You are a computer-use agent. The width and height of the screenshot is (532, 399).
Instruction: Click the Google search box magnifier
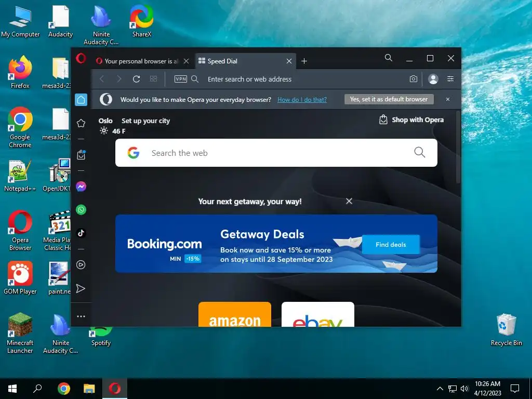[420, 152]
